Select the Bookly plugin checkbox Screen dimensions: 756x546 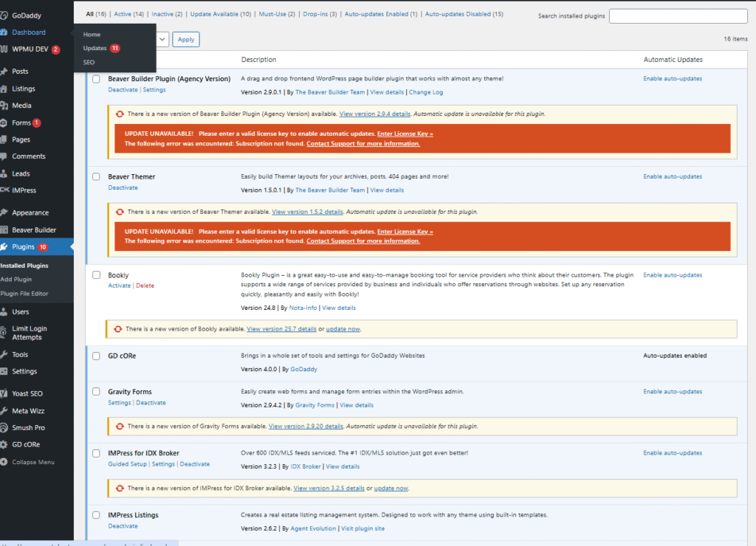click(x=97, y=275)
